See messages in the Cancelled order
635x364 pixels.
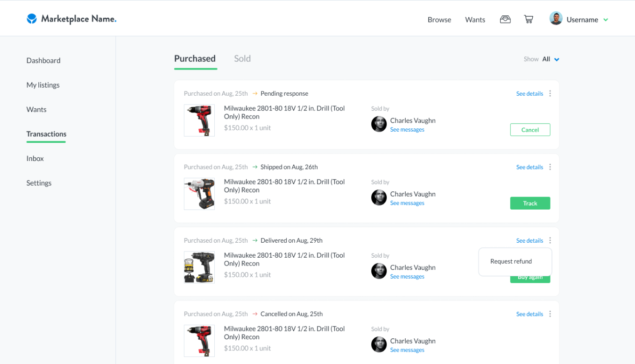407,350
